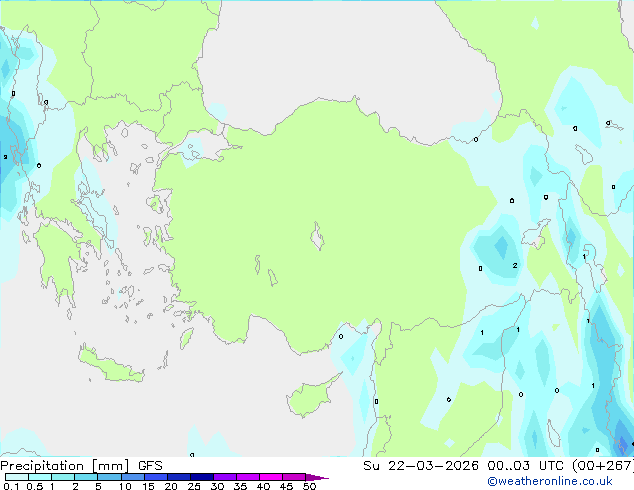Image resolution: width=634 pixels, height=490 pixels.
Task: Click the 'Precipitation [mm] GFS' title text
Action: pos(81,466)
